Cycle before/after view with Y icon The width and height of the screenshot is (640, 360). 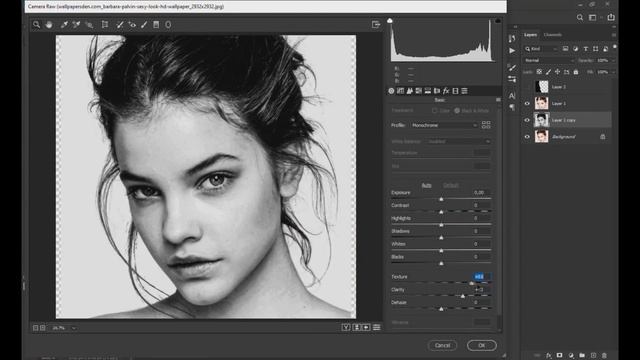346,327
